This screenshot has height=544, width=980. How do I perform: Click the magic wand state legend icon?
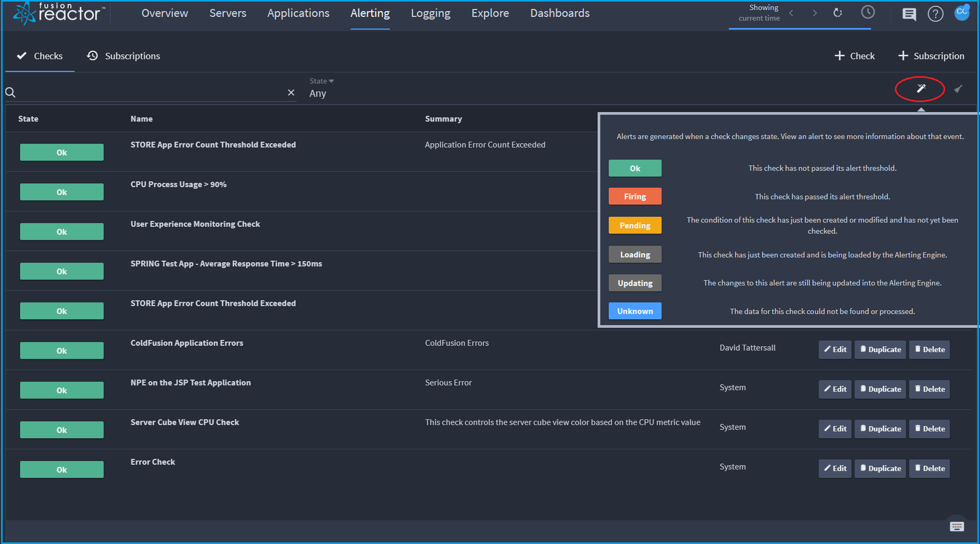[x=921, y=88]
